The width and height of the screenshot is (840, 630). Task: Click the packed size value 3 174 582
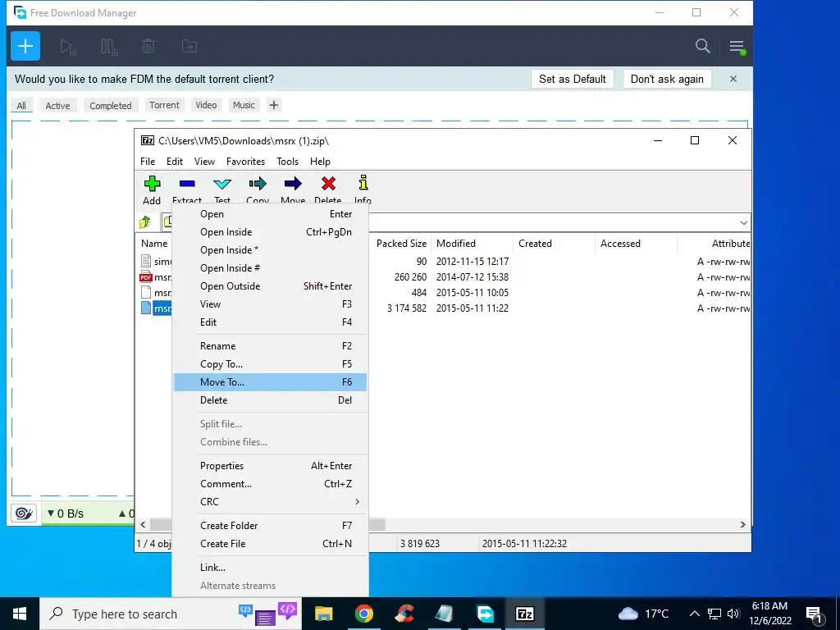tap(407, 308)
